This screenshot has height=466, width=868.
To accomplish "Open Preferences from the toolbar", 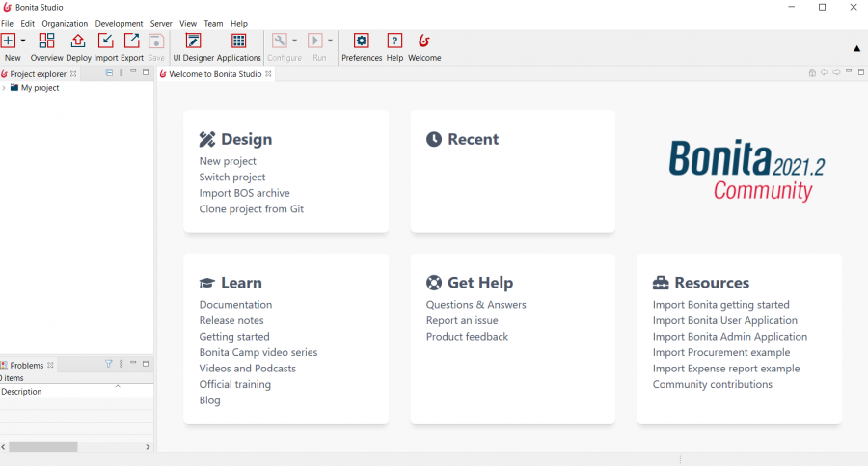I will pos(362,41).
